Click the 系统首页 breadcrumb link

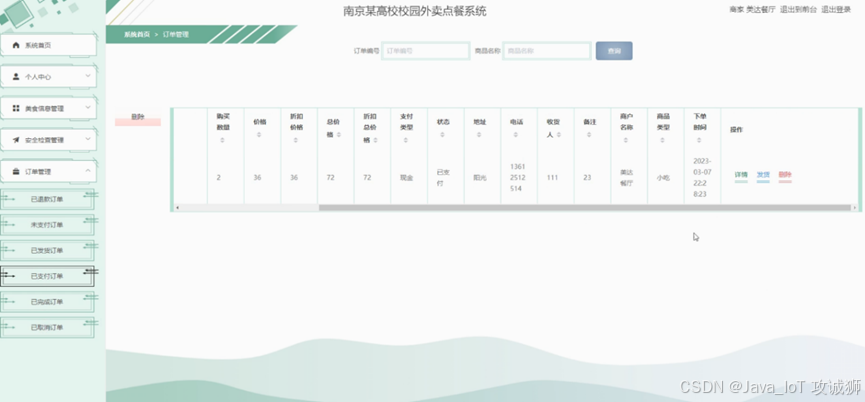[137, 34]
